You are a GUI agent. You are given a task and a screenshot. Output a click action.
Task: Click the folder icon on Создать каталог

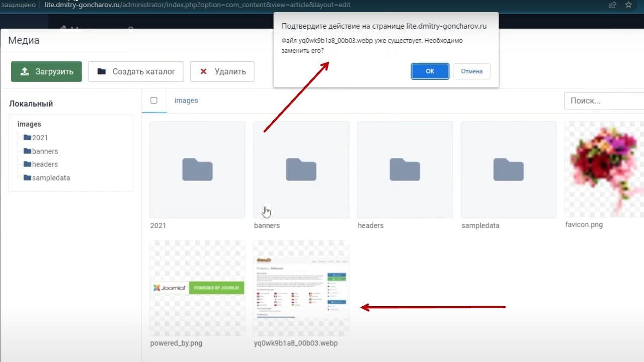pos(102,71)
